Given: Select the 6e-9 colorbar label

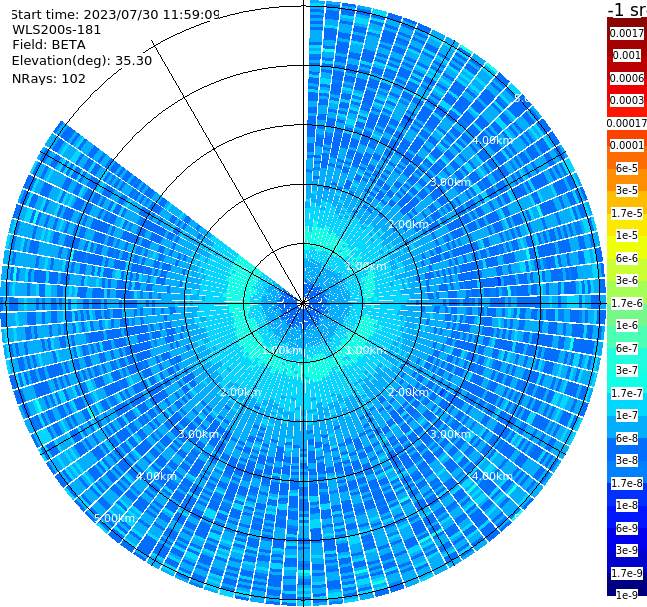Looking at the screenshot, I should click(x=627, y=528).
